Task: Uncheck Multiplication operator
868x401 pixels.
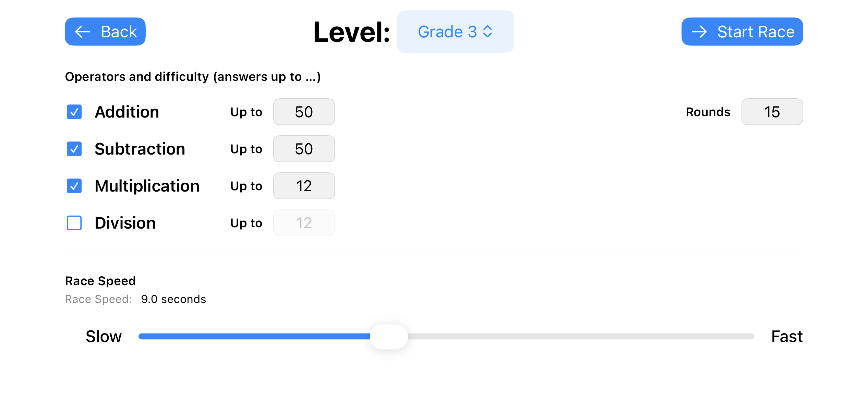Action: 74,186
